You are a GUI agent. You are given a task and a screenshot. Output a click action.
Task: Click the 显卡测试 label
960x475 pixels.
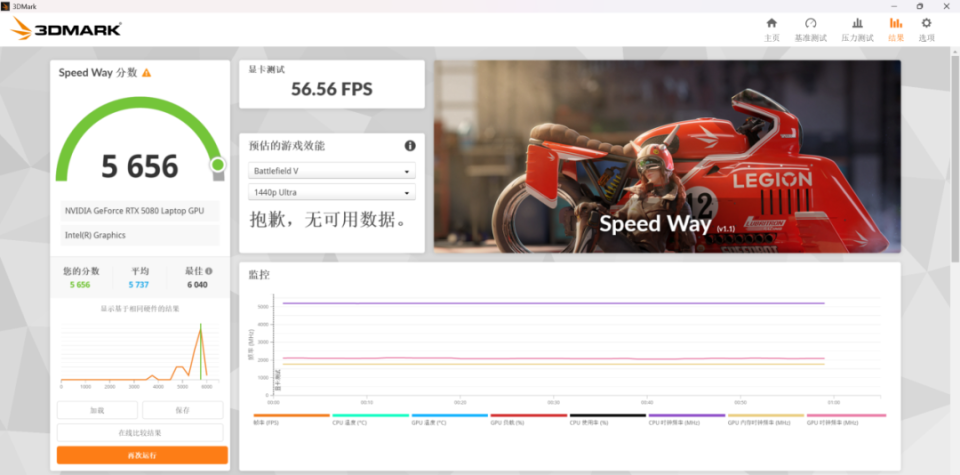point(266,70)
